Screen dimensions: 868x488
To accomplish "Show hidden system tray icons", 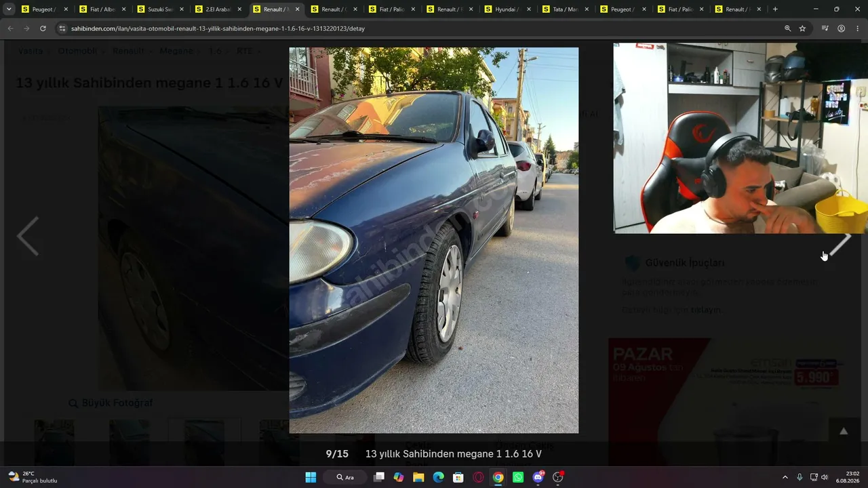I will pos(785,477).
